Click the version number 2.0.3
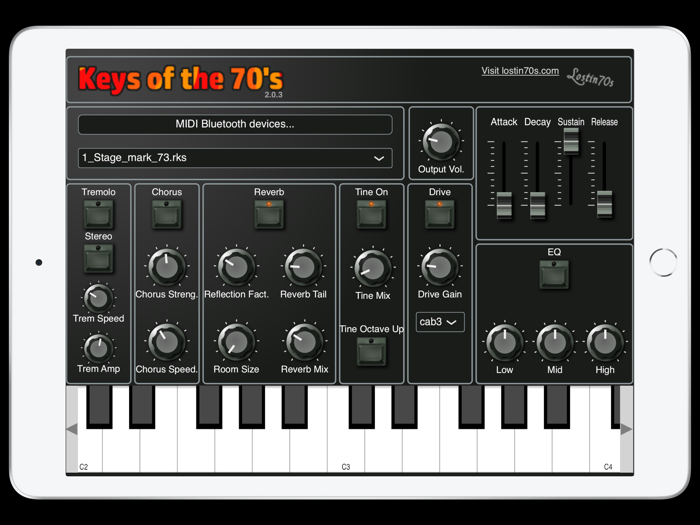The height and width of the screenshot is (525, 700). (273, 95)
